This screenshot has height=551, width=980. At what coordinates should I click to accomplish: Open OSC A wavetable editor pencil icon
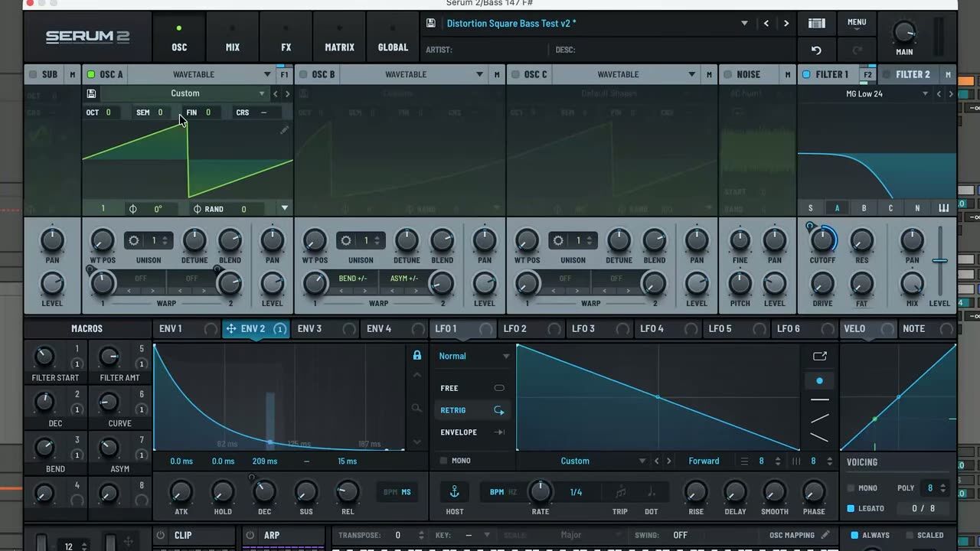(x=284, y=130)
